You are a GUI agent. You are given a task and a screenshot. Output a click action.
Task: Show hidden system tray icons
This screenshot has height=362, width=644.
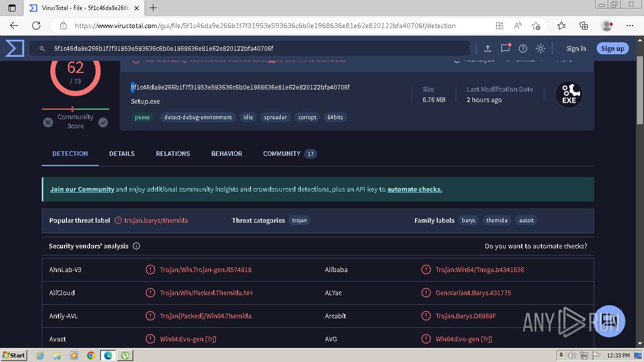click(561, 355)
